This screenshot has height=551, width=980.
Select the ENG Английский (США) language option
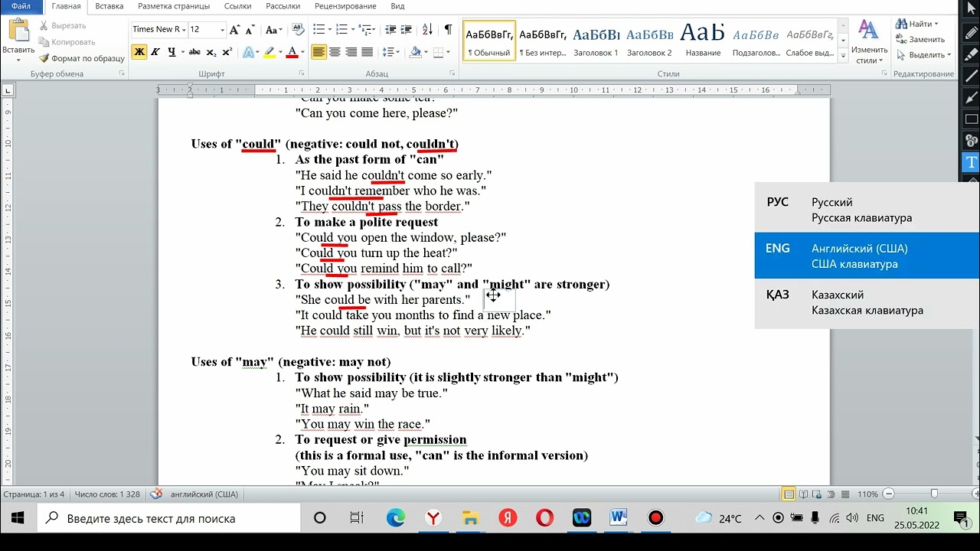point(867,256)
